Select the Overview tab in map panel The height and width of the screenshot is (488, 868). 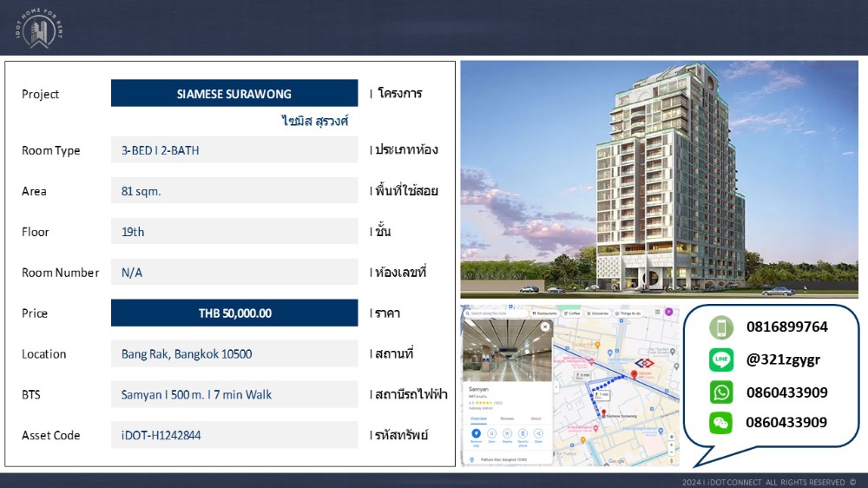[x=477, y=418]
